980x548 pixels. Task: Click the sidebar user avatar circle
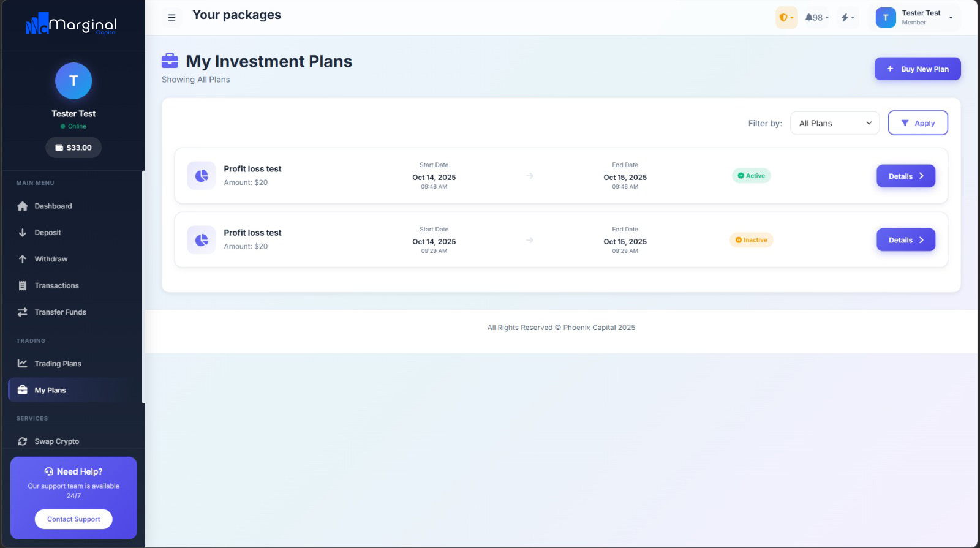point(73,81)
